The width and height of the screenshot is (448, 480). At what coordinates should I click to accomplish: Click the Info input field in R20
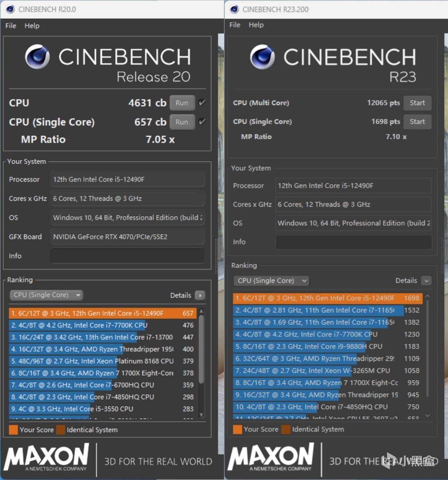tap(127, 256)
